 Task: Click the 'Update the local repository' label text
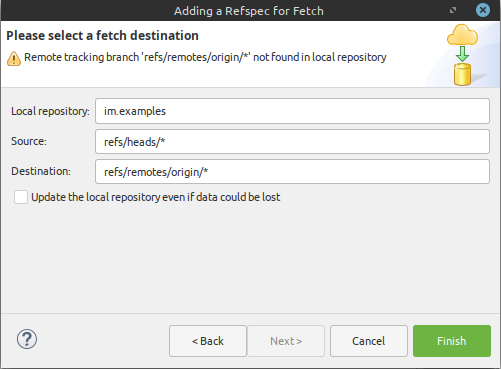coord(156,197)
